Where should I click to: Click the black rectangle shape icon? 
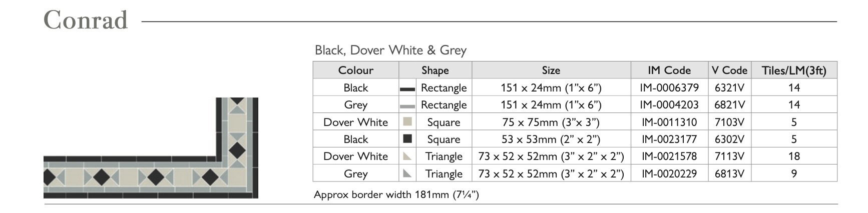[x=407, y=89]
